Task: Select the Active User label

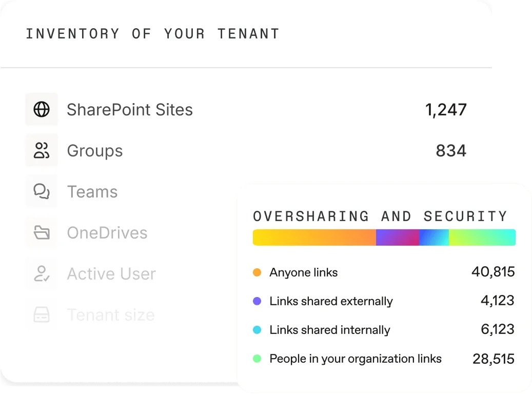Action: [111, 274]
